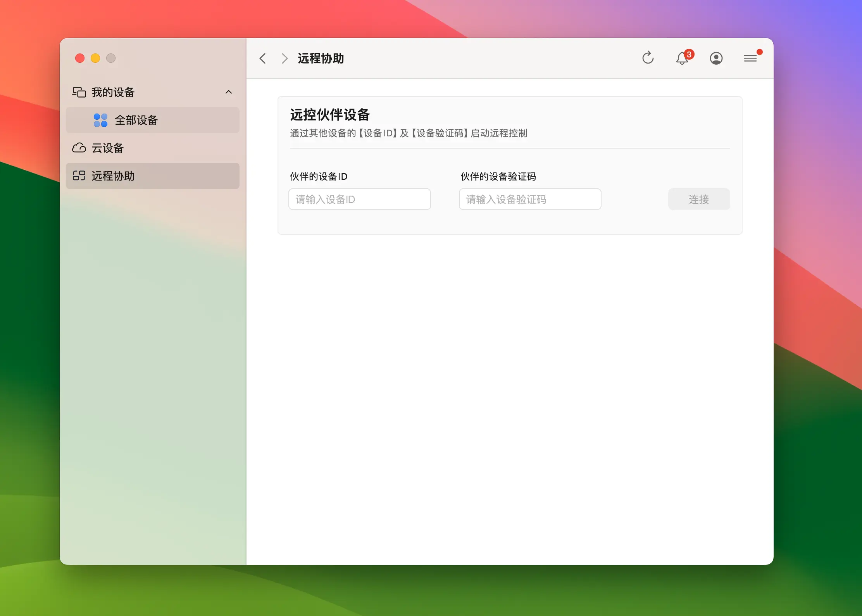The image size is (862, 616).
Task: Click the 连接 button
Action: [699, 199]
